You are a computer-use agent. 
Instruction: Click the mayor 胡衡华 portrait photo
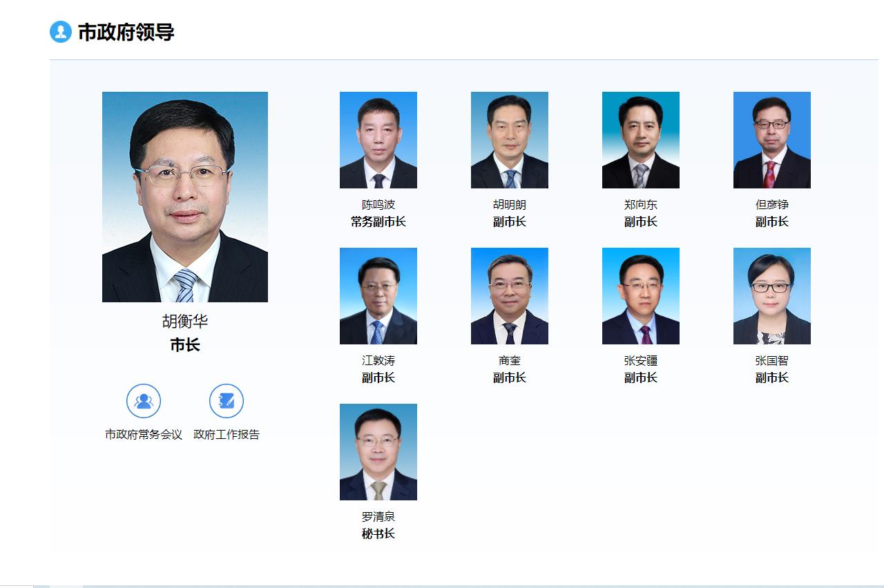click(185, 197)
